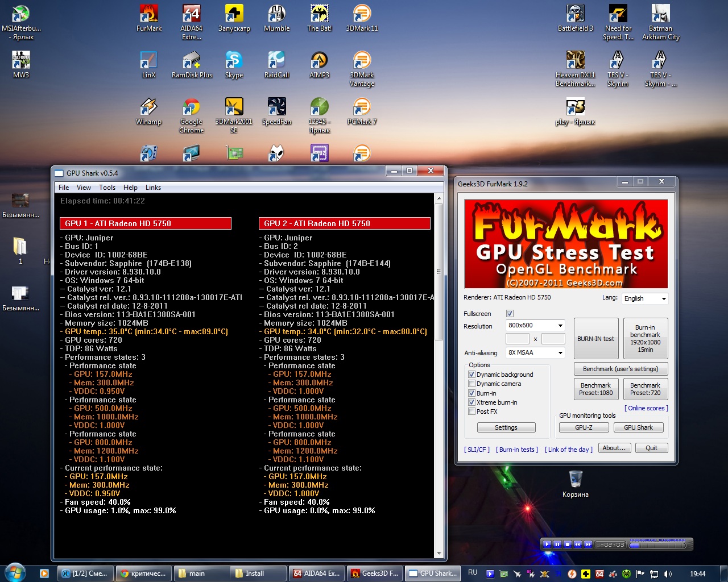This screenshot has width=728, height=582.
Task: Toggle the Fullscreen checkbox in FurMark
Action: pyautogui.click(x=510, y=314)
